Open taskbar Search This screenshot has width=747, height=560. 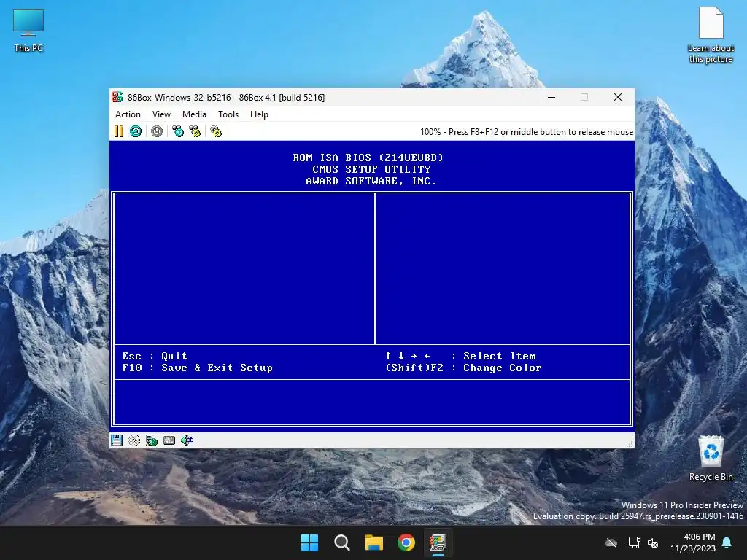342,542
